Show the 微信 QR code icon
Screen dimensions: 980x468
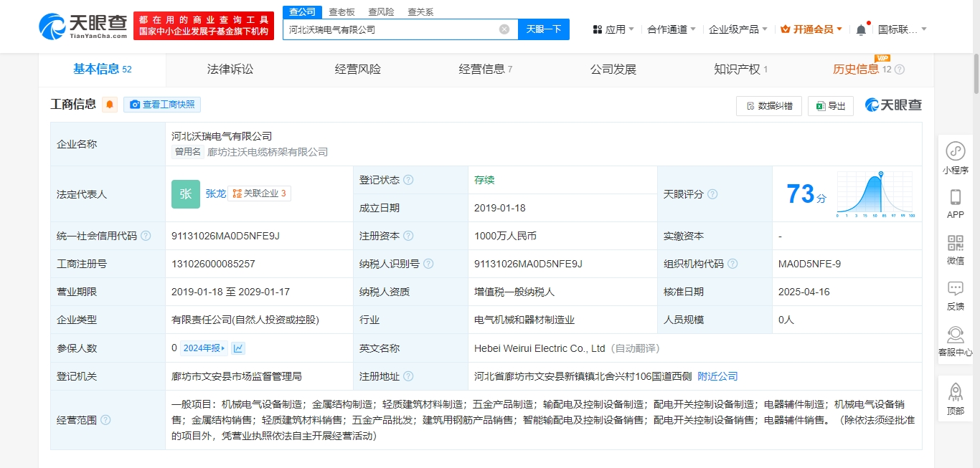956,250
